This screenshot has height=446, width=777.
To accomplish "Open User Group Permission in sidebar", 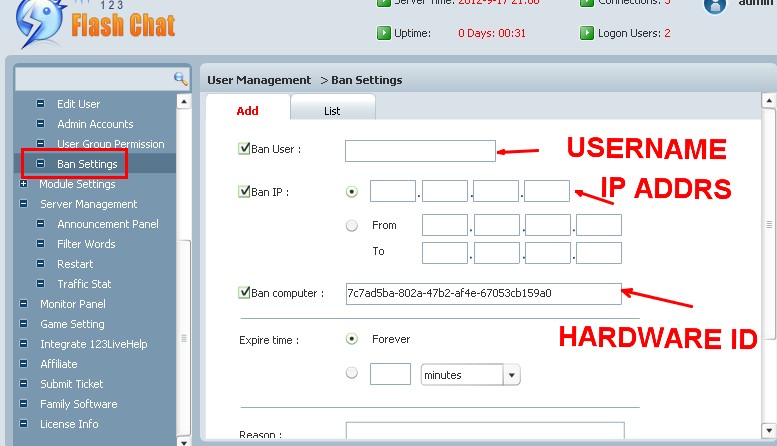I will tap(111, 144).
